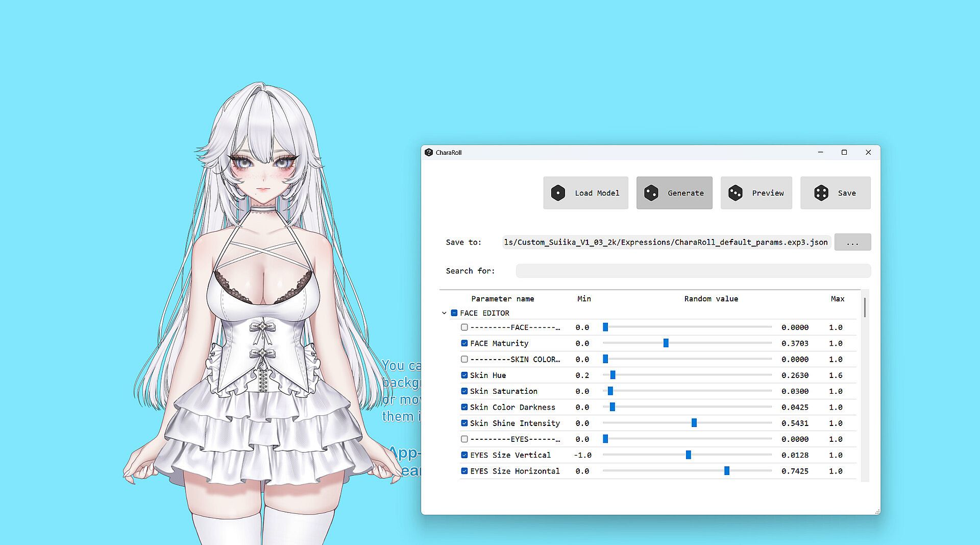Screen dimensions: 980x545
Task: Click the Generate button
Action: pos(674,193)
